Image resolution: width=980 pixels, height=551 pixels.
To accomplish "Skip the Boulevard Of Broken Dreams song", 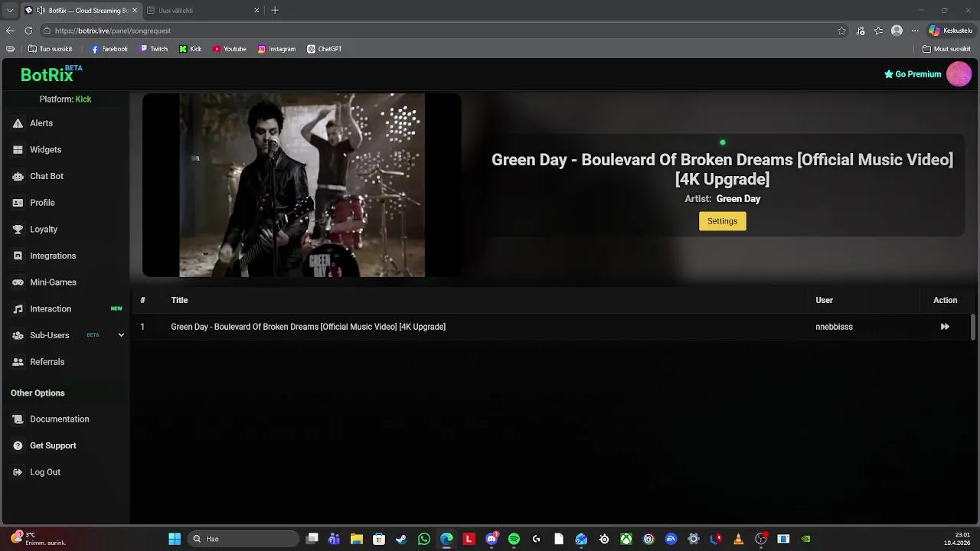I will click(945, 327).
